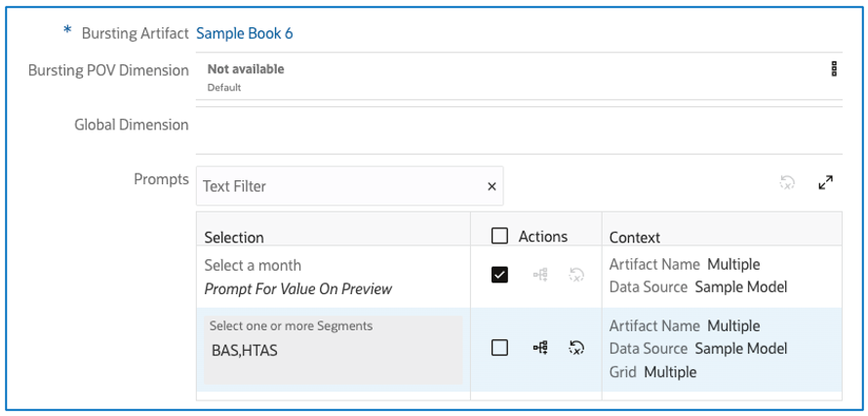868x416 pixels.
Task: Click the Not available POV dimension value
Action: pos(246,69)
